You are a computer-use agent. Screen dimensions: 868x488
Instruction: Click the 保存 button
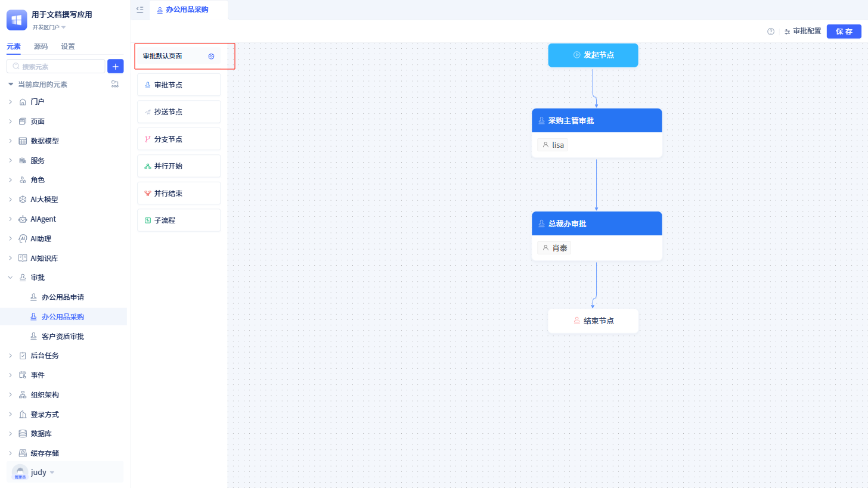(x=844, y=32)
